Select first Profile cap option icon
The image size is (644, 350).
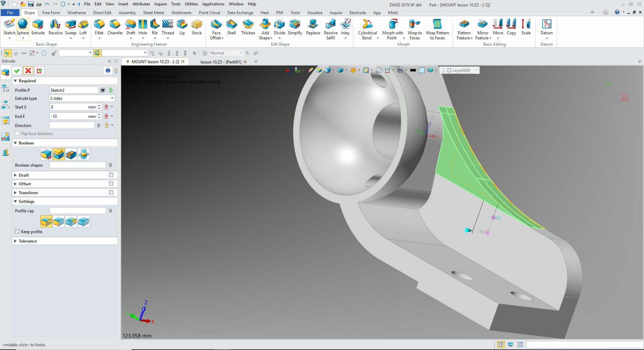click(46, 222)
